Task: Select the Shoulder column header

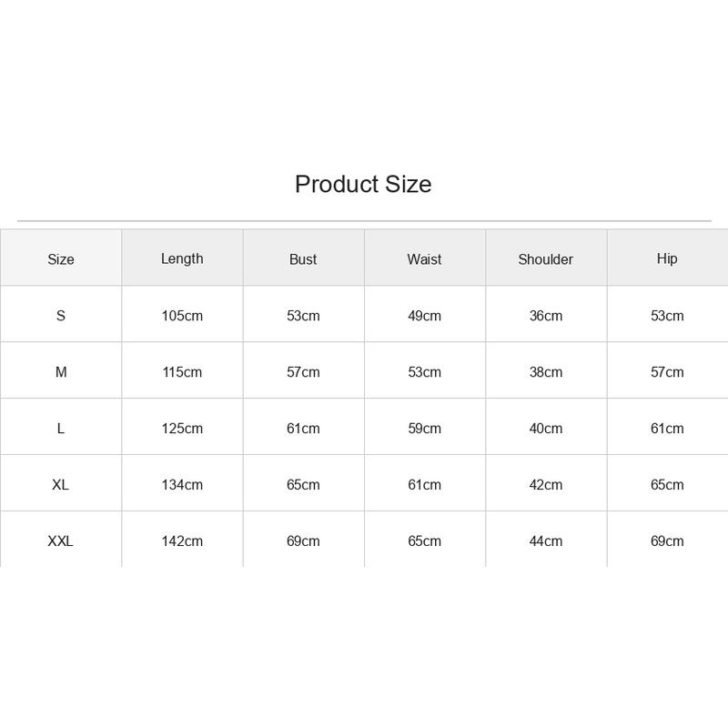Action: pyautogui.click(x=545, y=259)
